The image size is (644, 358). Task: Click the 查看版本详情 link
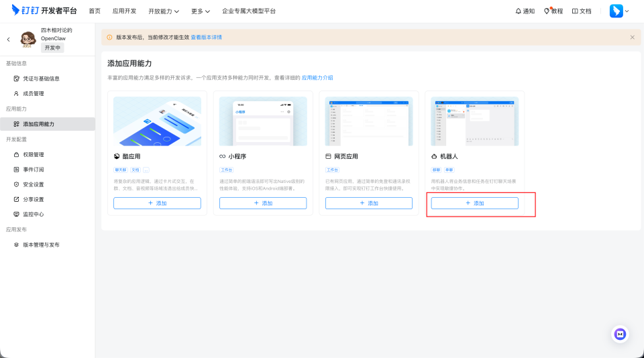tap(206, 38)
